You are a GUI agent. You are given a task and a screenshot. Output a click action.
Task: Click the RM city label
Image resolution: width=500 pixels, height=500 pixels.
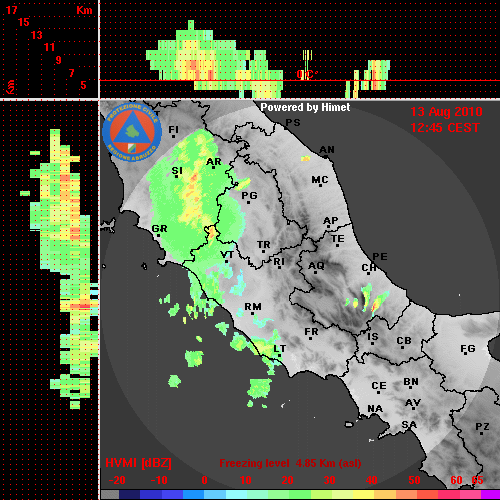253,307
